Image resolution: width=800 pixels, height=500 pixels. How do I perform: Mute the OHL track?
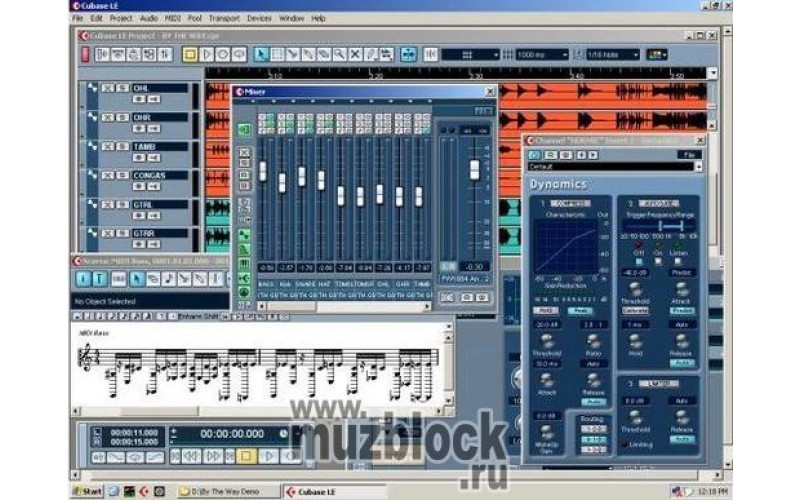point(107,88)
